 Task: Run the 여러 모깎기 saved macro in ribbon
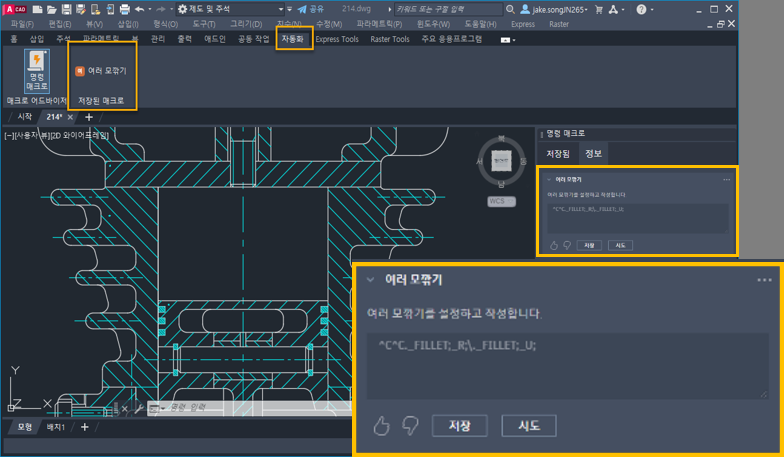click(102, 71)
